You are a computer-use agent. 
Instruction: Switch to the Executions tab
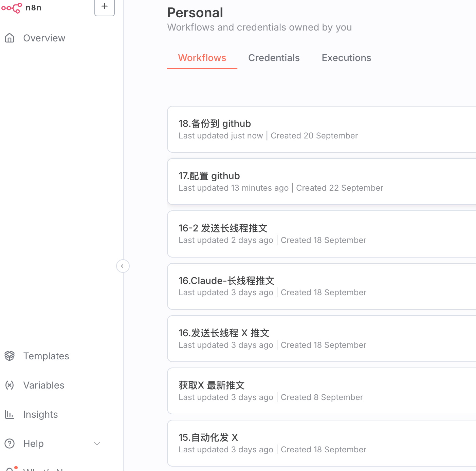(346, 58)
